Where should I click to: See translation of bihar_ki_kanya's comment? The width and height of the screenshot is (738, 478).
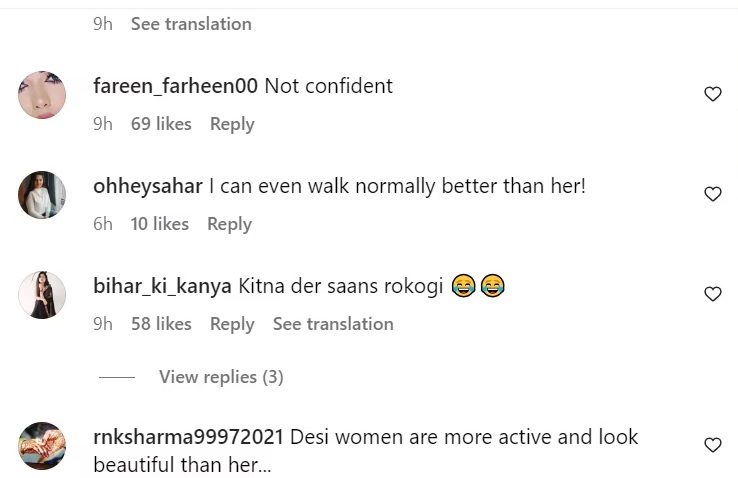333,324
